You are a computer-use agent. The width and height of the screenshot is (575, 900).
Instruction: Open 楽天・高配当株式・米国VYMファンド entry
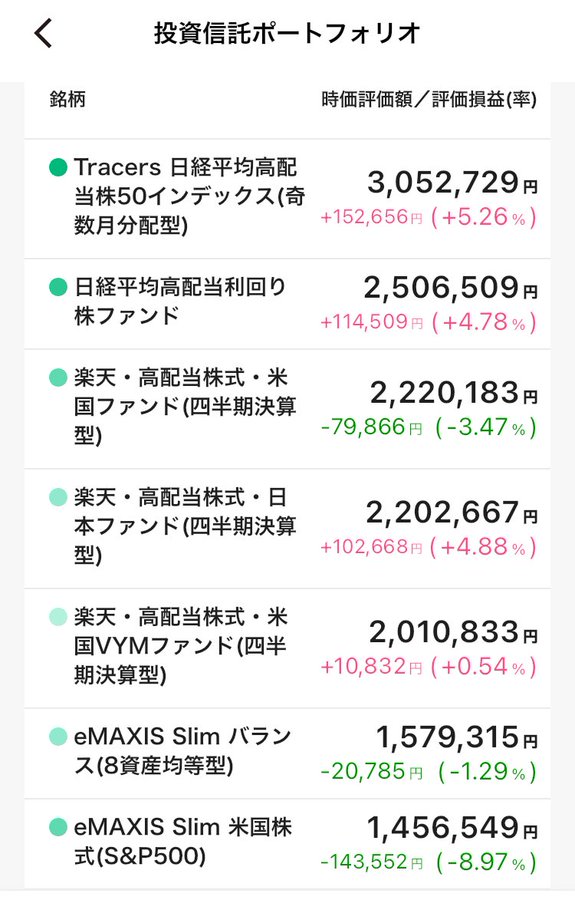pos(287,648)
